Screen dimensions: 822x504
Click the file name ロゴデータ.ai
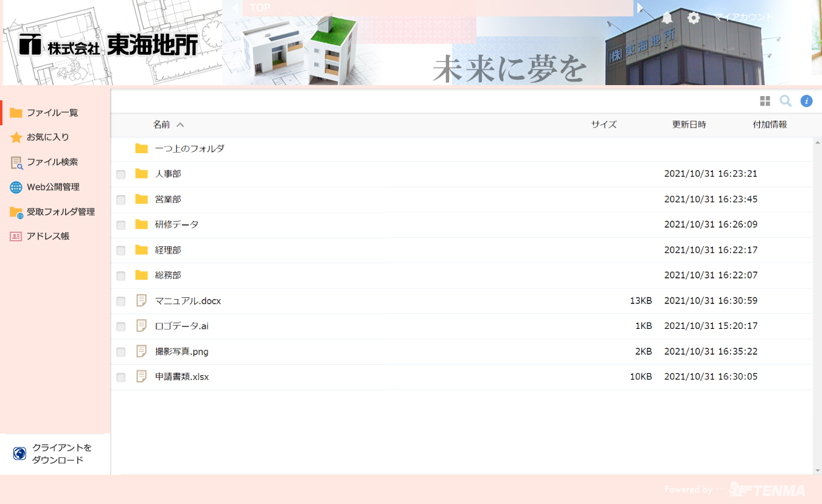coord(182,326)
